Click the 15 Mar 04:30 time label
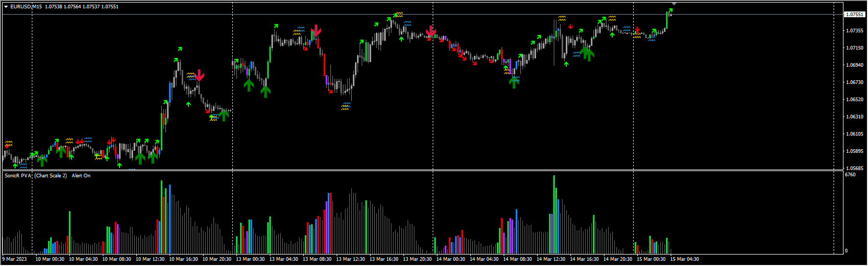This screenshot has height=266, width=868. tap(685, 259)
